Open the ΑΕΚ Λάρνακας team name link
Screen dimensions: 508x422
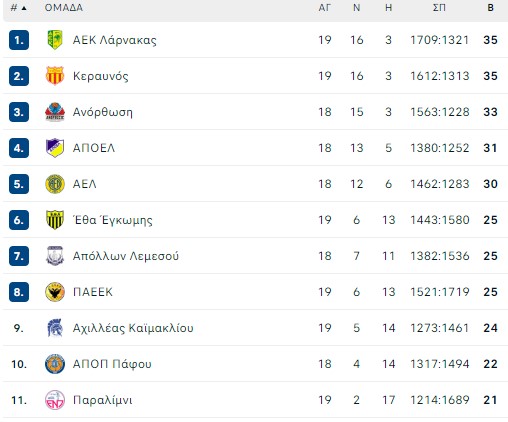114,40
